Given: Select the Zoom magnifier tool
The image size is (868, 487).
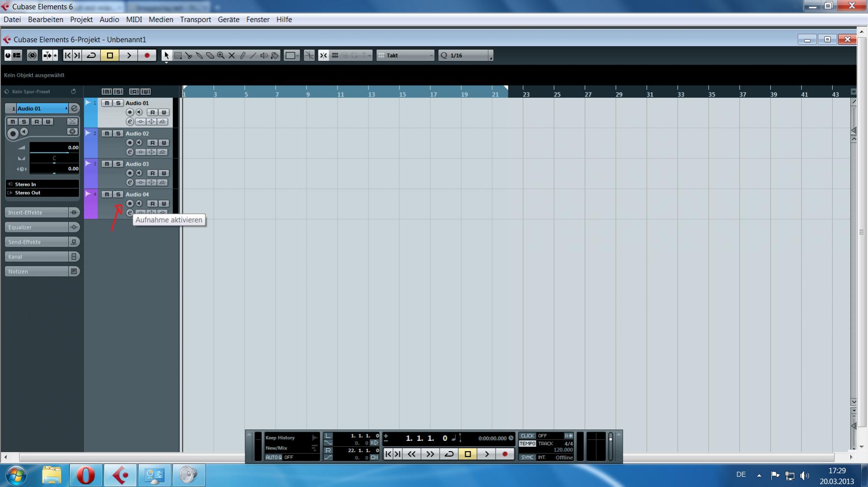Looking at the screenshot, I should tap(221, 56).
